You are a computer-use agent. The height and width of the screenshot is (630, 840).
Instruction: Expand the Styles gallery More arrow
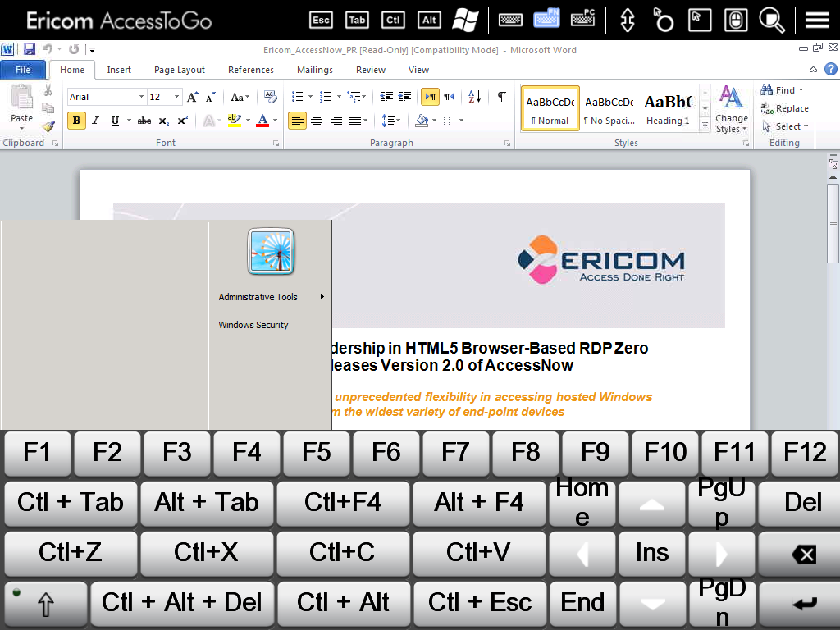pos(705,126)
